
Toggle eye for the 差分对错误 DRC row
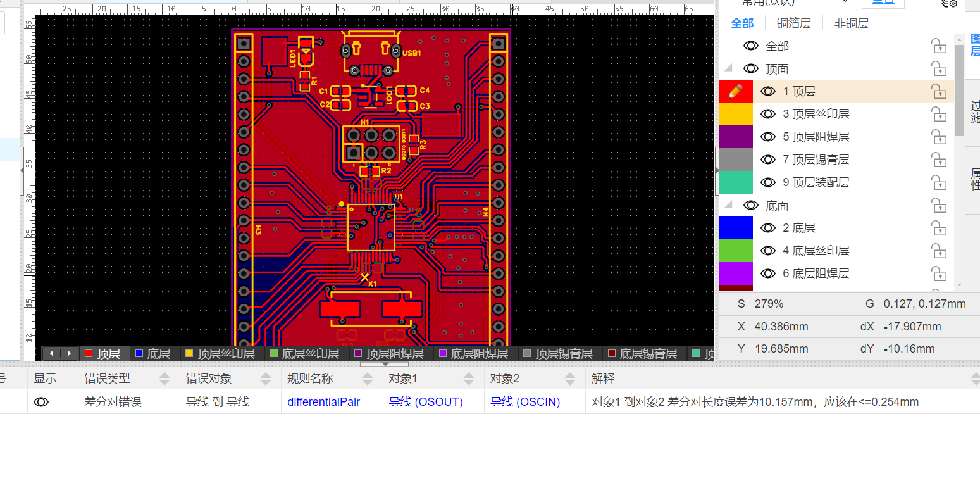tap(42, 402)
